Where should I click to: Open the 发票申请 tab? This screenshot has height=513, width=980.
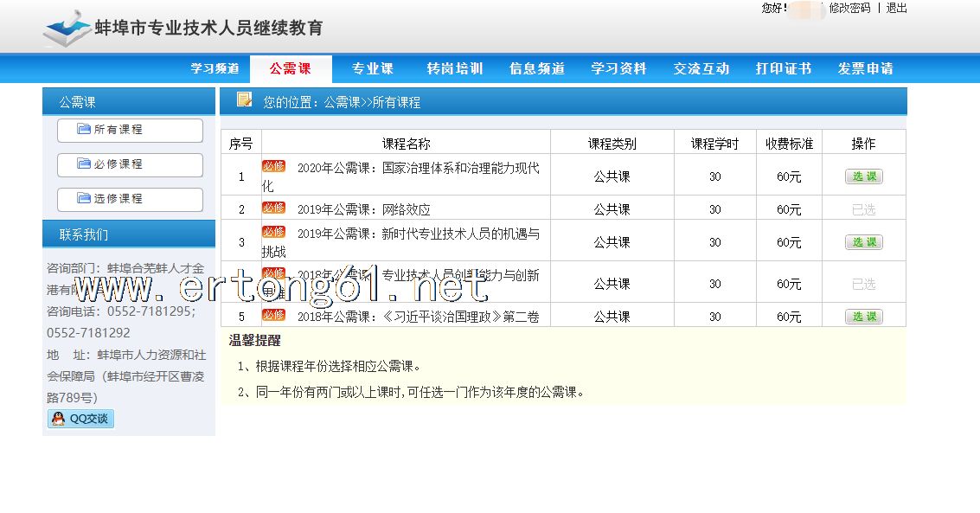click(x=865, y=69)
